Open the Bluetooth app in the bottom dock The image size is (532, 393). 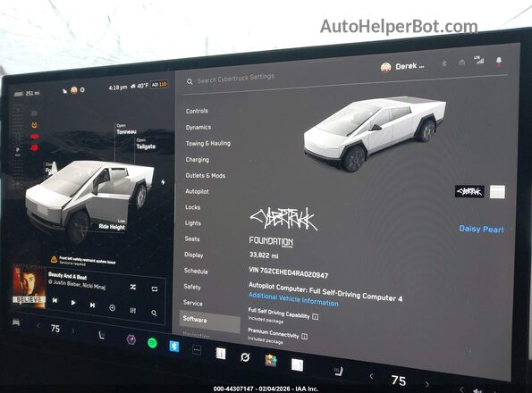pyautogui.click(x=174, y=347)
